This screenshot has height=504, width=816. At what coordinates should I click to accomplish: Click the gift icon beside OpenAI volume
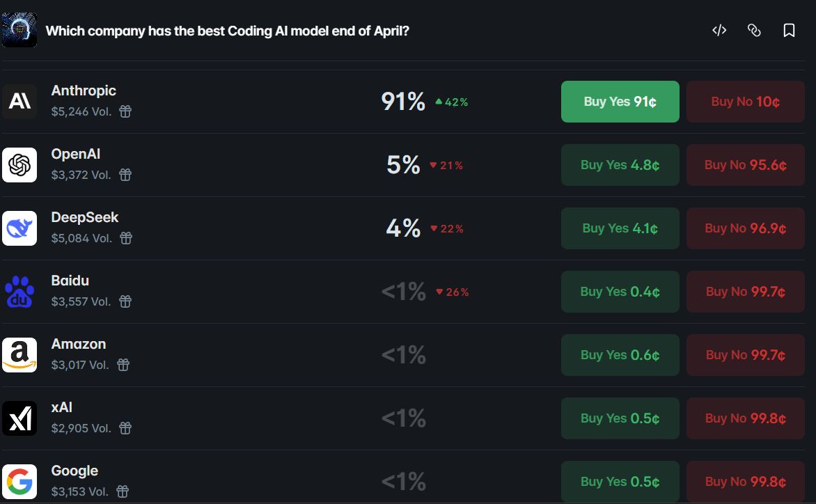125,175
